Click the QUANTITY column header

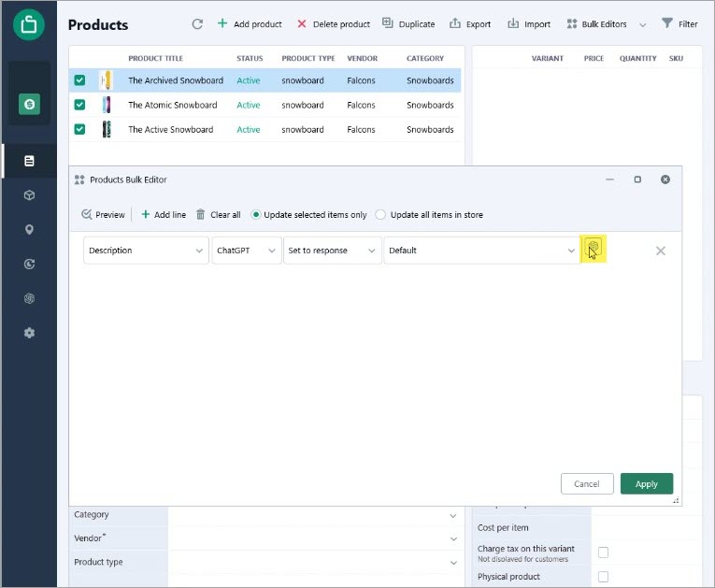637,58
